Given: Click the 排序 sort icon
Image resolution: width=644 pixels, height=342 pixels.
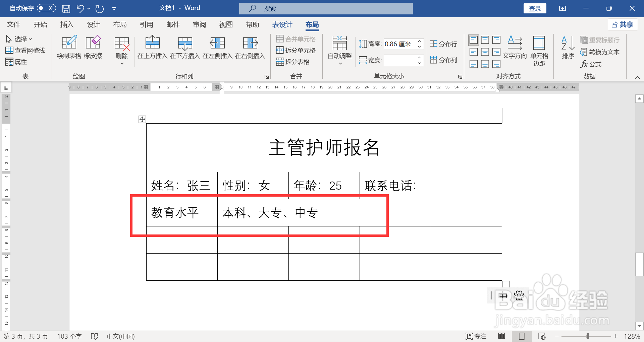Looking at the screenshot, I should coord(567,48).
